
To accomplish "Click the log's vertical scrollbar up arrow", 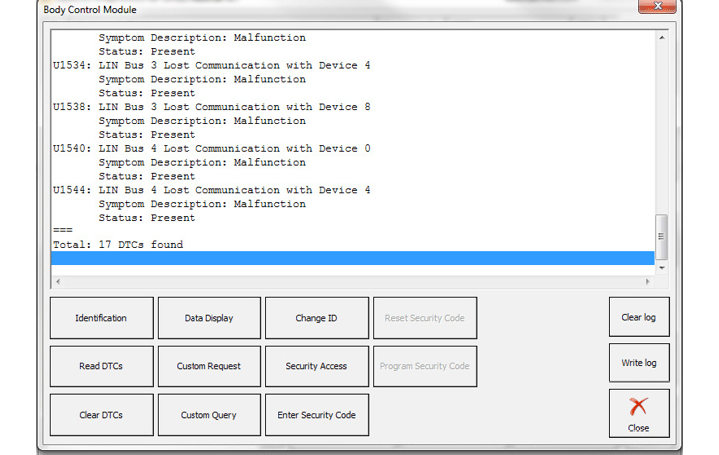I will [x=661, y=38].
